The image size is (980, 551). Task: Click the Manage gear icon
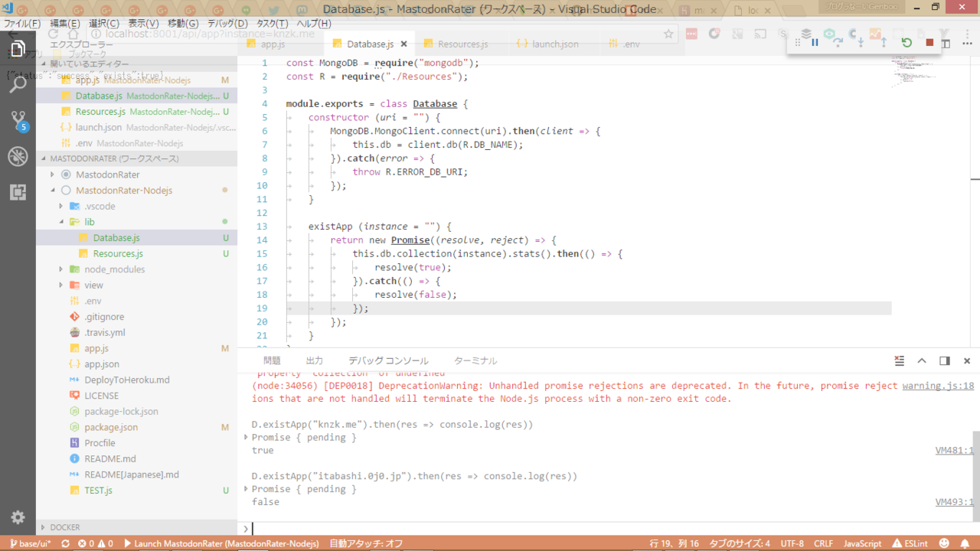(x=18, y=517)
